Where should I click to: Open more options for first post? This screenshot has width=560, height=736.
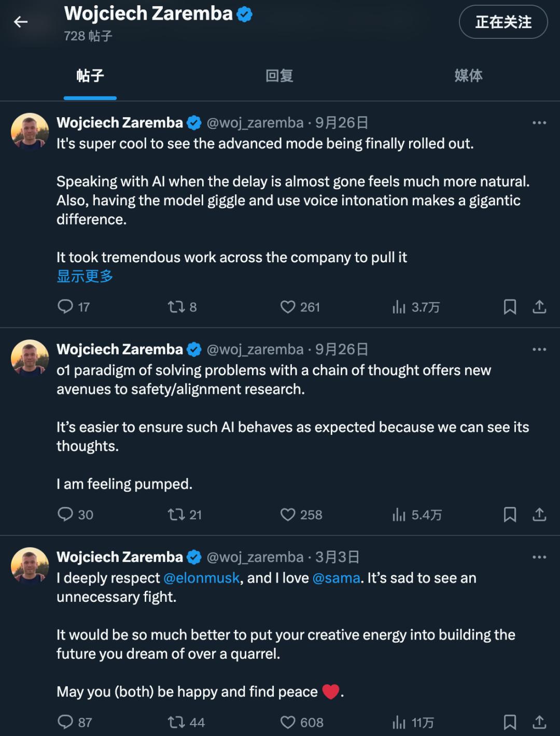[539, 123]
